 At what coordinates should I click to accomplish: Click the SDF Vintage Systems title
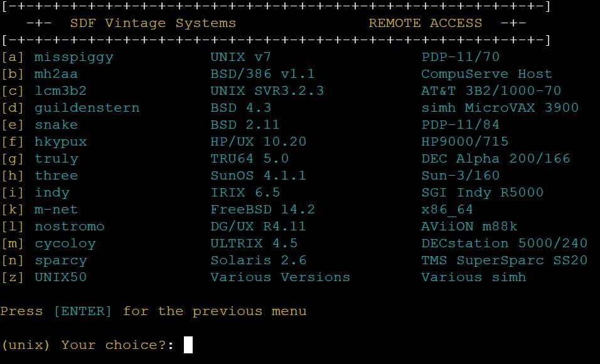153,23
